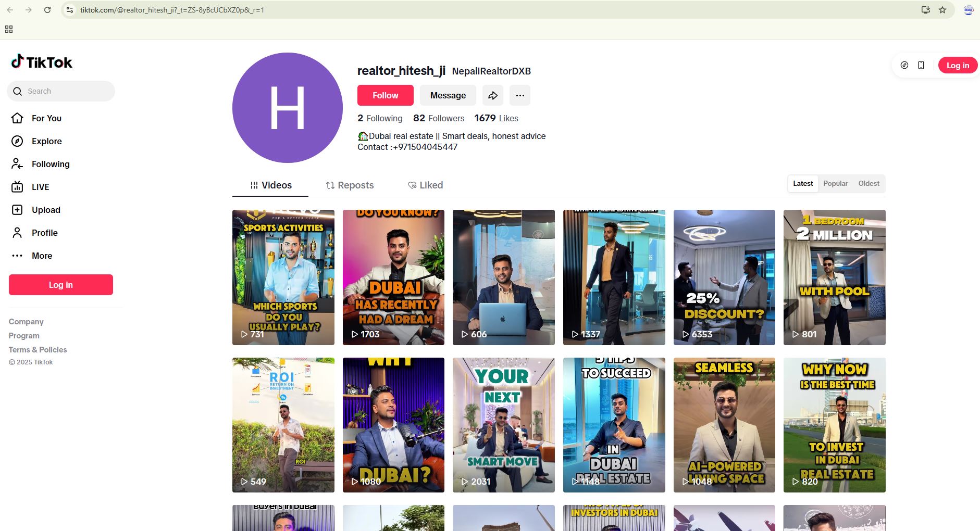Open More three-dots in sidebar
980x531 pixels.
17,256
